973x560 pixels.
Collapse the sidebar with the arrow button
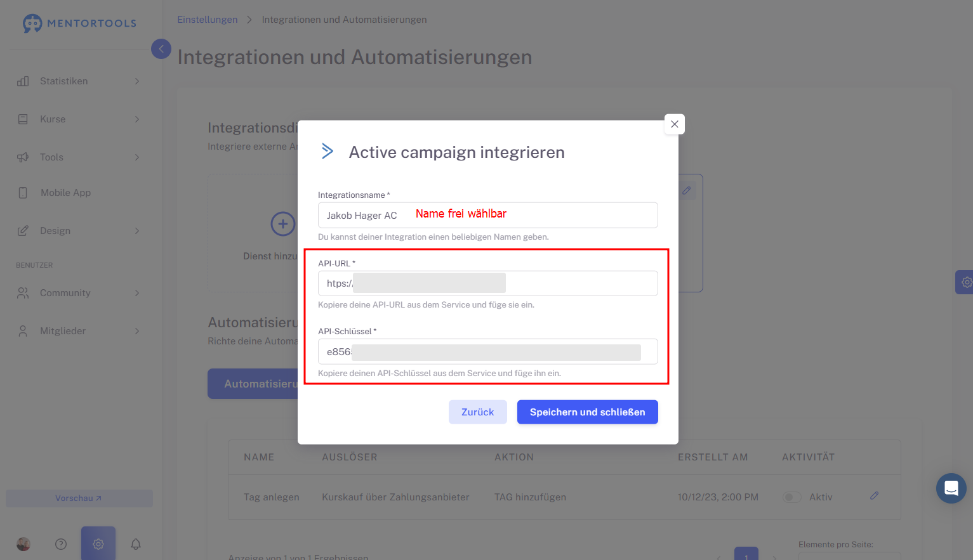pyautogui.click(x=161, y=49)
